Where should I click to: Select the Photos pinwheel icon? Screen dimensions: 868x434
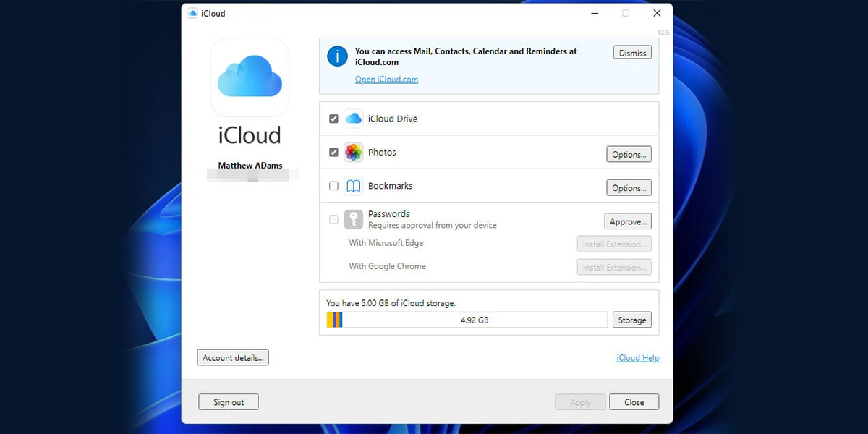[353, 152]
